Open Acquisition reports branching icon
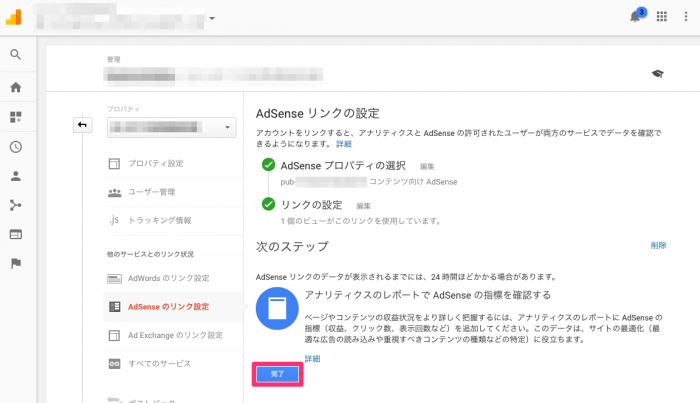 [x=16, y=205]
